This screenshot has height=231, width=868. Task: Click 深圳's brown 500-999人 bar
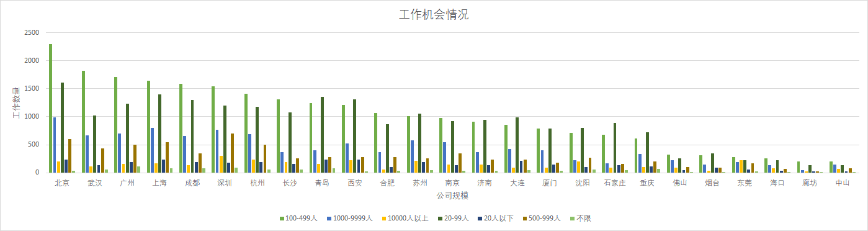point(232,153)
